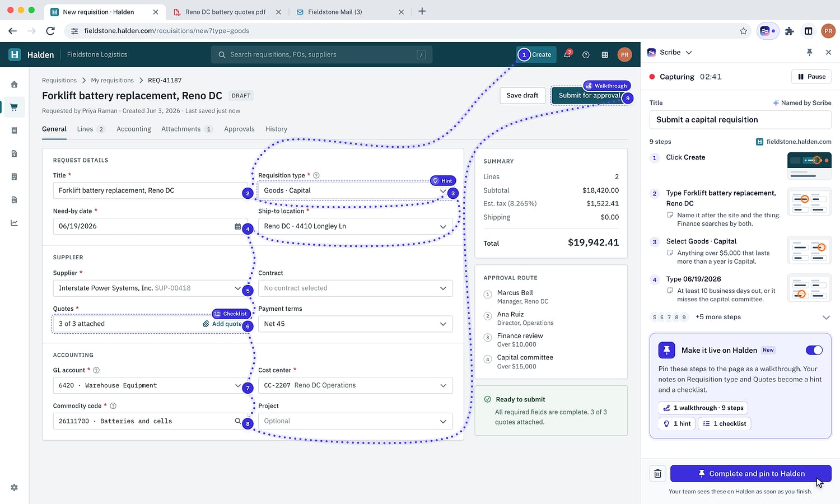The width and height of the screenshot is (840, 504).
Task: Switch to the Attachments tab
Action: pyautogui.click(x=186, y=129)
